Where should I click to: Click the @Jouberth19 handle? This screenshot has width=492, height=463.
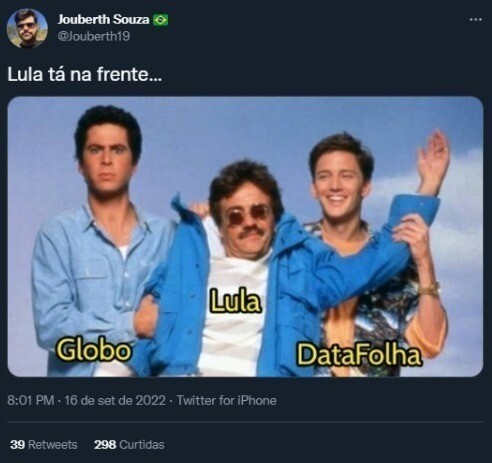pyautogui.click(x=94, y=36)
